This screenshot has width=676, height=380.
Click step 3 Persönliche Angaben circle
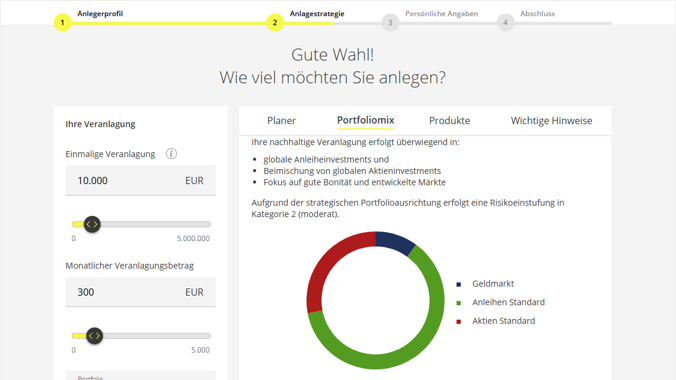pyautogui.click(x=390, y=22)
